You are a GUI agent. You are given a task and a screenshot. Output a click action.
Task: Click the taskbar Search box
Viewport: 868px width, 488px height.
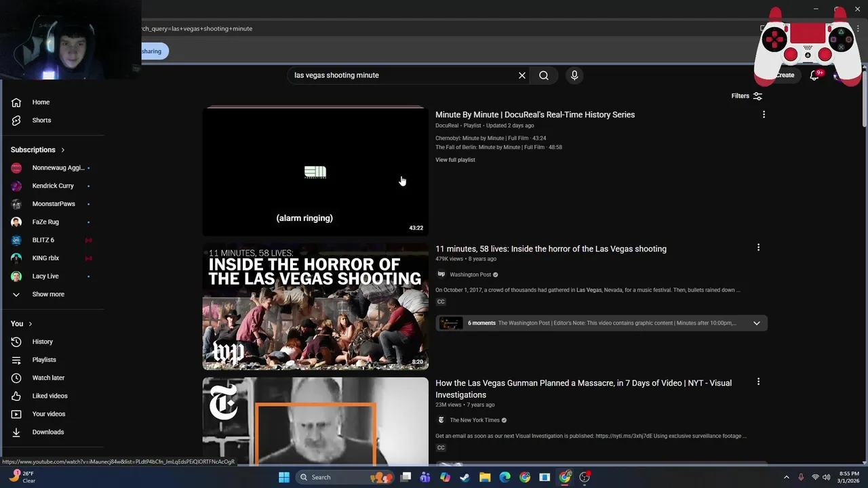(x=347, y=477)
